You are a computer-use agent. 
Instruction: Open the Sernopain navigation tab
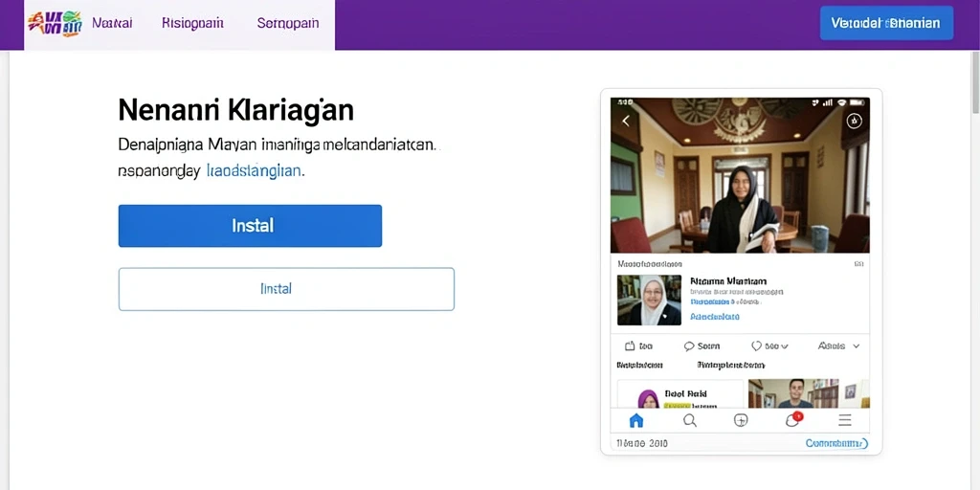(287, 24)
